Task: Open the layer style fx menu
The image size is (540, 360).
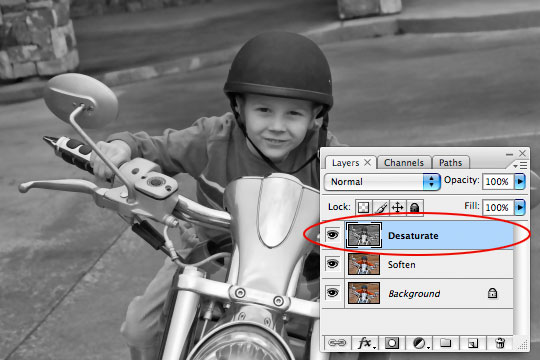Action: pyautogui.click(x=365, y=343)
